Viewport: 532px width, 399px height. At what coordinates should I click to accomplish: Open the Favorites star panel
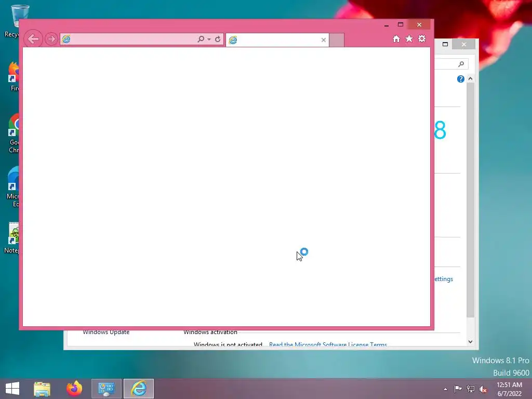(409, 38)
